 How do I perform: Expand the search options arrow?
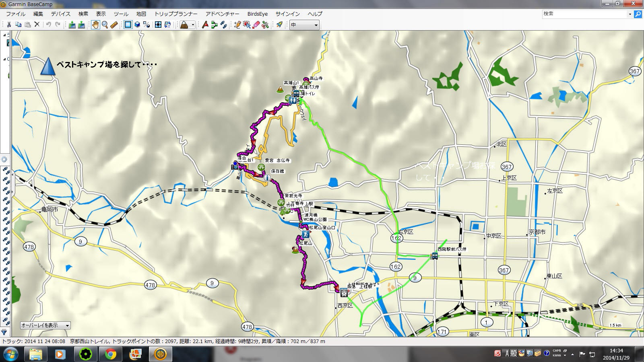(x=630, y=14)
